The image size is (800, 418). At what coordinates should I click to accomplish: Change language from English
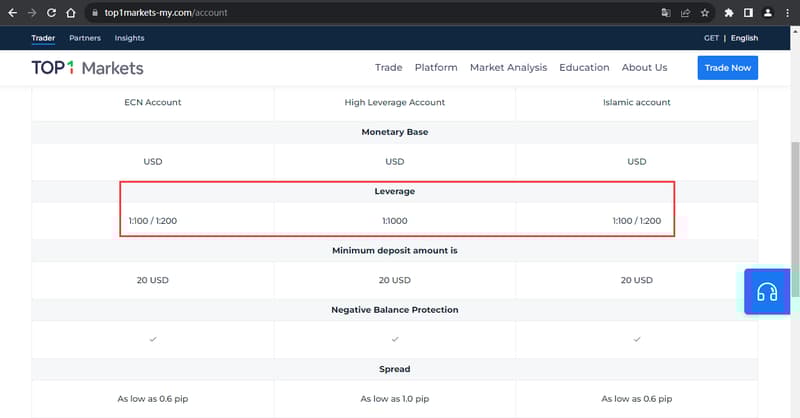pos(744,38)
